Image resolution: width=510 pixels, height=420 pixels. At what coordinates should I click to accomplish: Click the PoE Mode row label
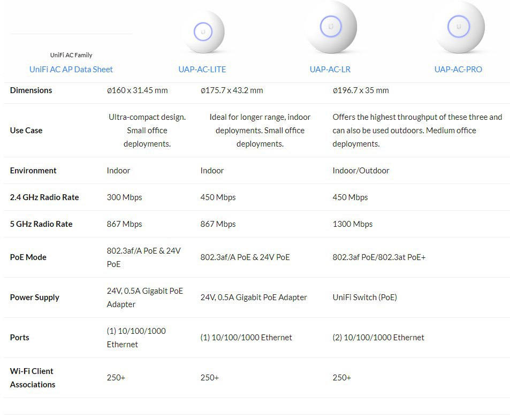[28, 257]
